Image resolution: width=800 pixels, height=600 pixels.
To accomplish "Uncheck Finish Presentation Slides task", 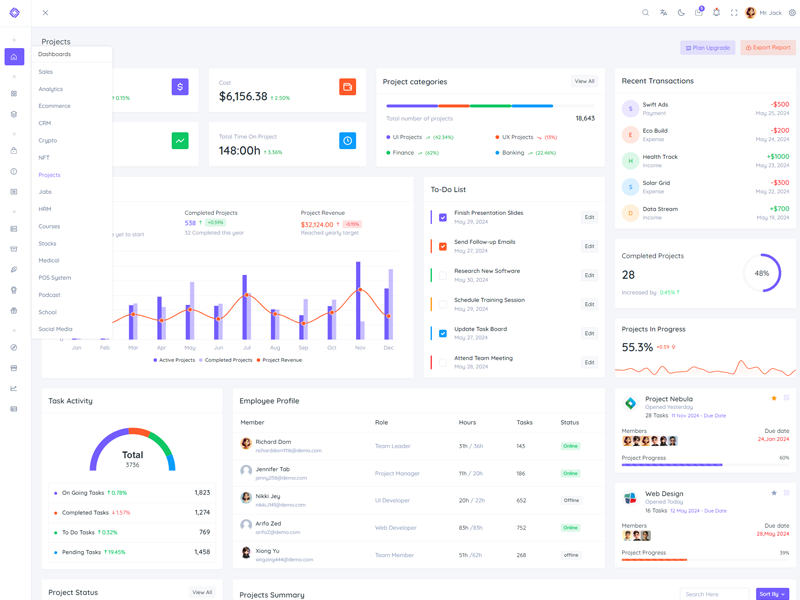I will pos(443,217).
